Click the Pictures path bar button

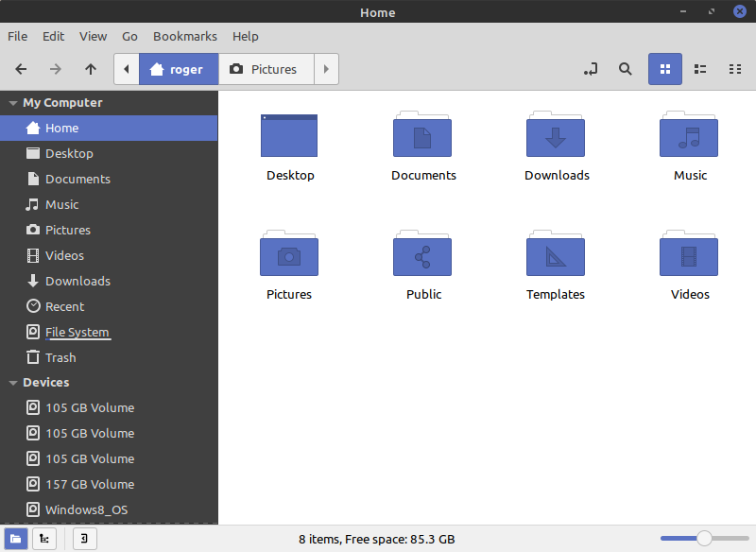point(264,69)
